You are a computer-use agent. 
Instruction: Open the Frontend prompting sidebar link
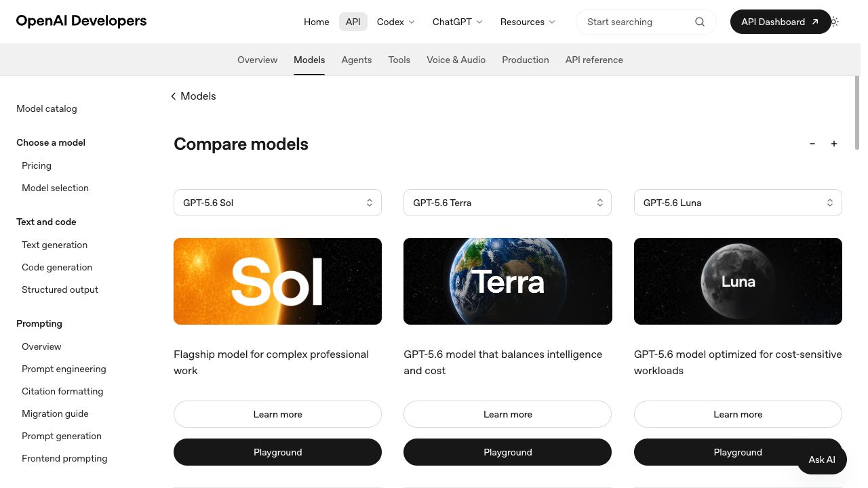[64, 458]
